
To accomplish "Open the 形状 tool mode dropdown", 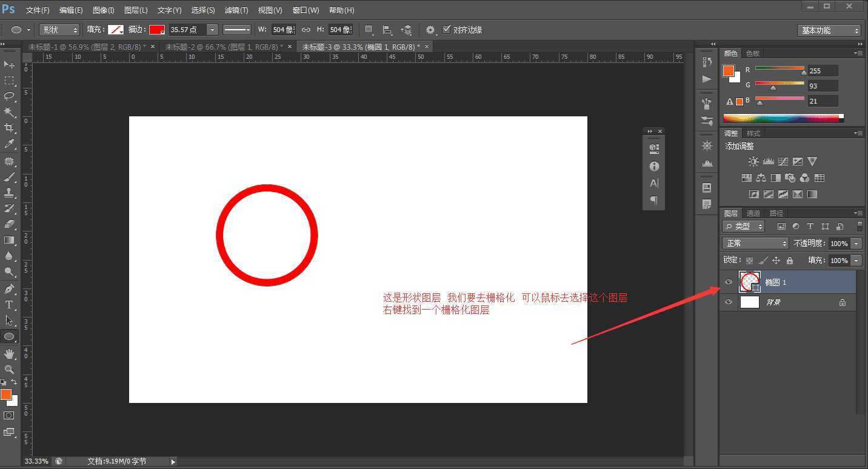I will click(x=59, y=29).
